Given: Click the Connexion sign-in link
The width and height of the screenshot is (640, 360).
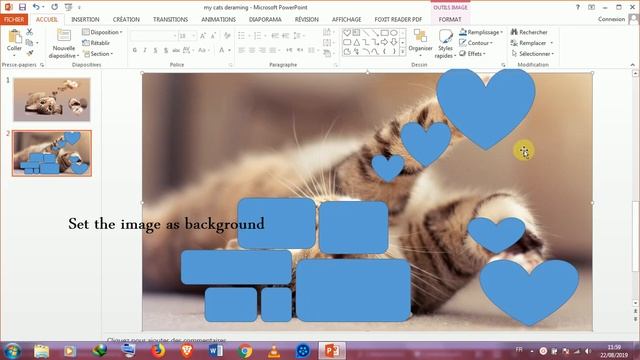Looking at the screenshot, I should click(611, 19).
